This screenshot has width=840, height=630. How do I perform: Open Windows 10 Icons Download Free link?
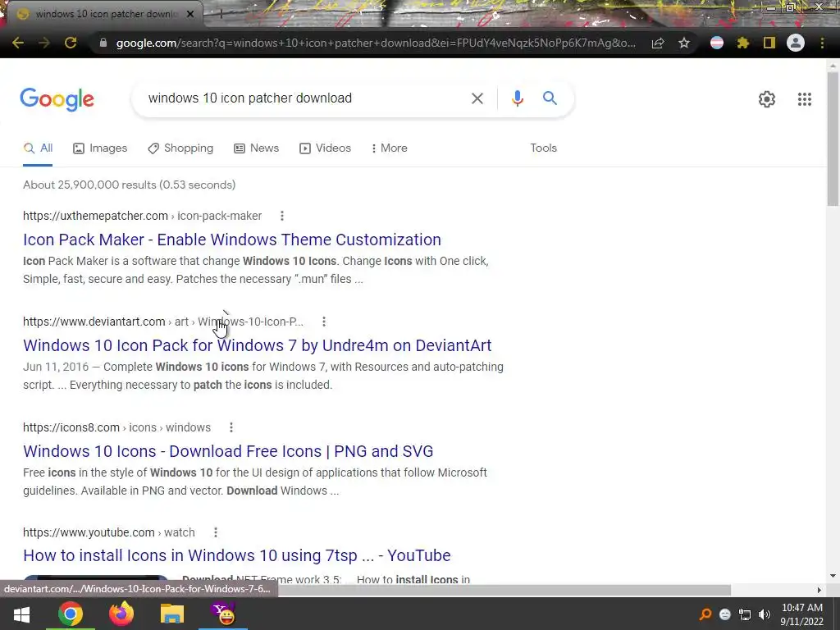[x=228, y=451]
